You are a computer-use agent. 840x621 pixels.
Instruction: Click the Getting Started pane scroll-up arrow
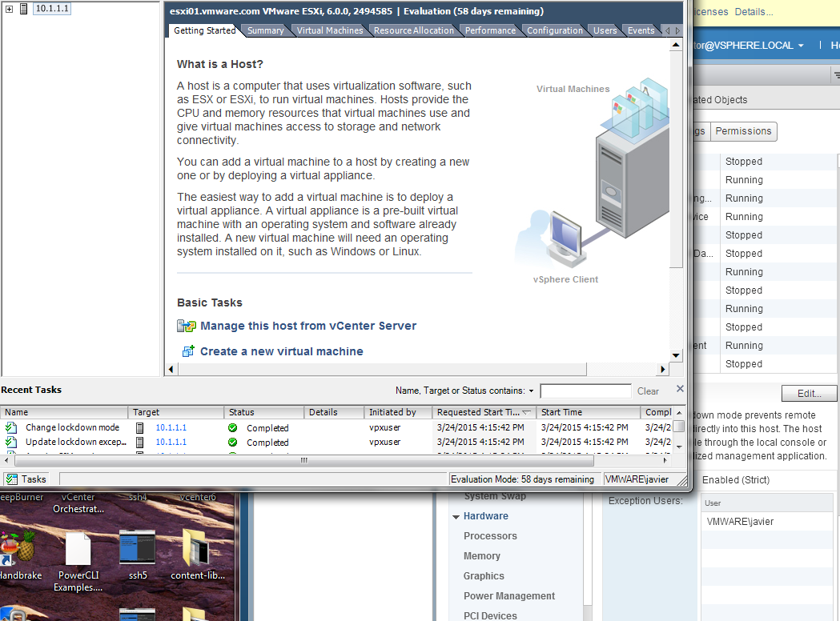tap(676, 45)
